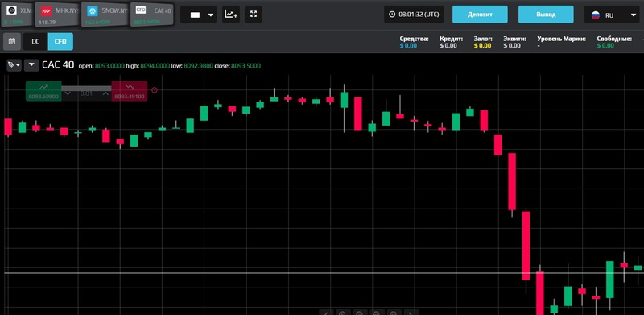This screenshot has height=315, width=644.
Task: Open the SNOW.NYS instrument tab
Action: click(x=105, y=15)
